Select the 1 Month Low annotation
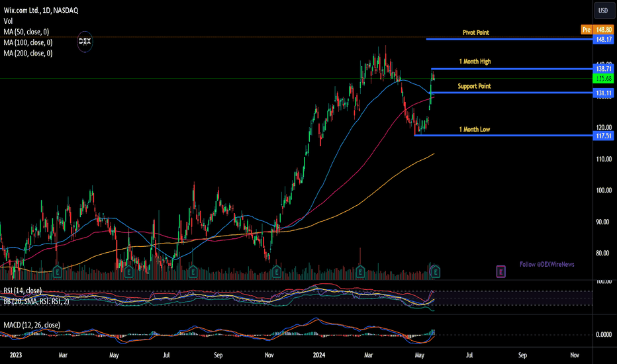 [474, 130]
